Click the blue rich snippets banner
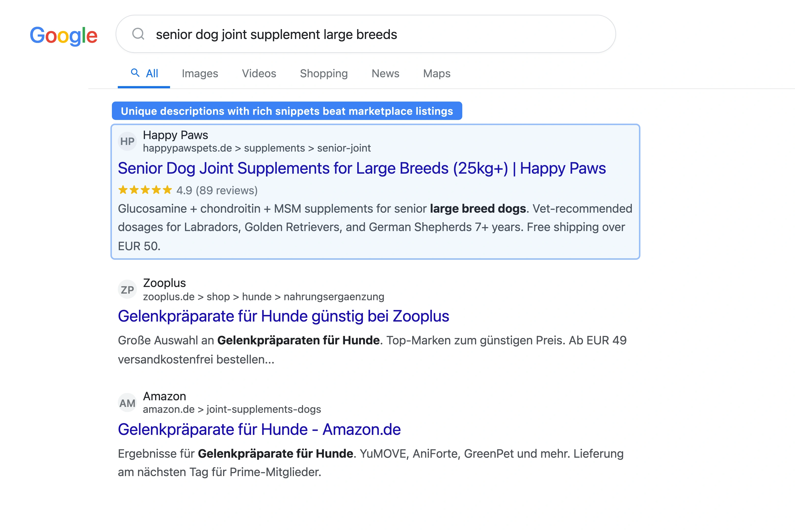The width and height of the screenshot is (795, 532). (287, 111)
